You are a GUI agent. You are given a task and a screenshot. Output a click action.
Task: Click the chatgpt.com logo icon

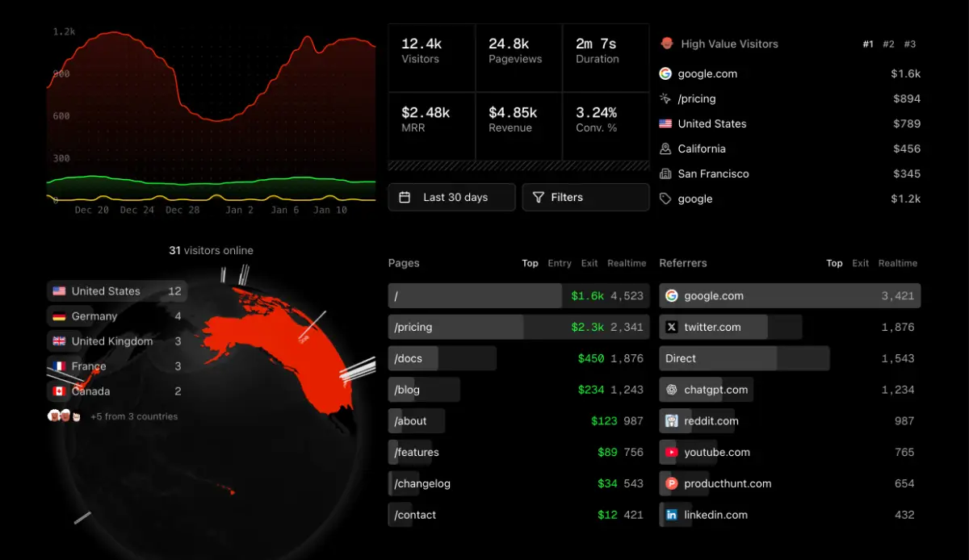point(671,390)
